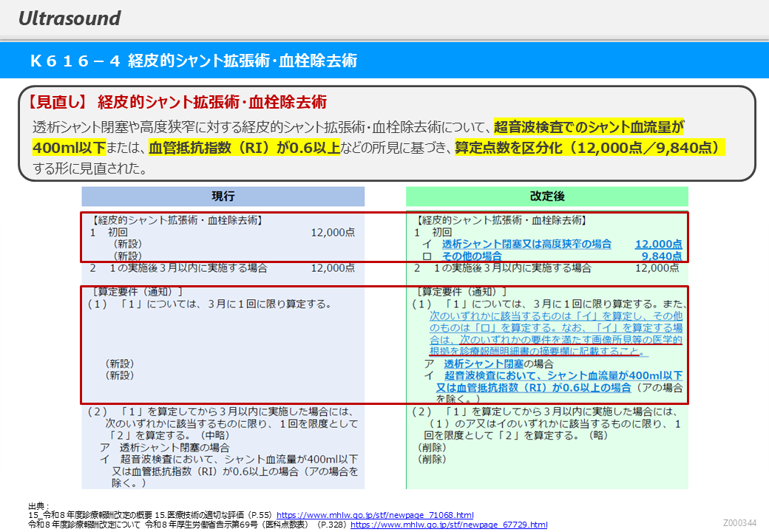
Task: Click the underlined 透析シャント閉塞又は高度狭窄の場合 text
Action: [x=526, y=244]
